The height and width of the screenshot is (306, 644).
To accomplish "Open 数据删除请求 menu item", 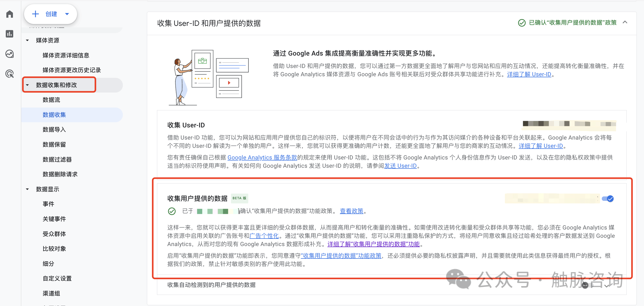I will click(x=60, y=174).
